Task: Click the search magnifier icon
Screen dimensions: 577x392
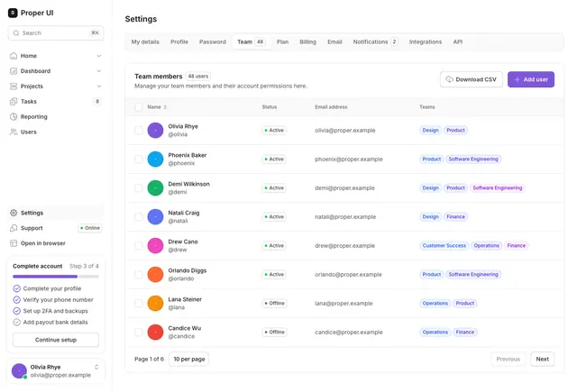Action: [16, 33]
